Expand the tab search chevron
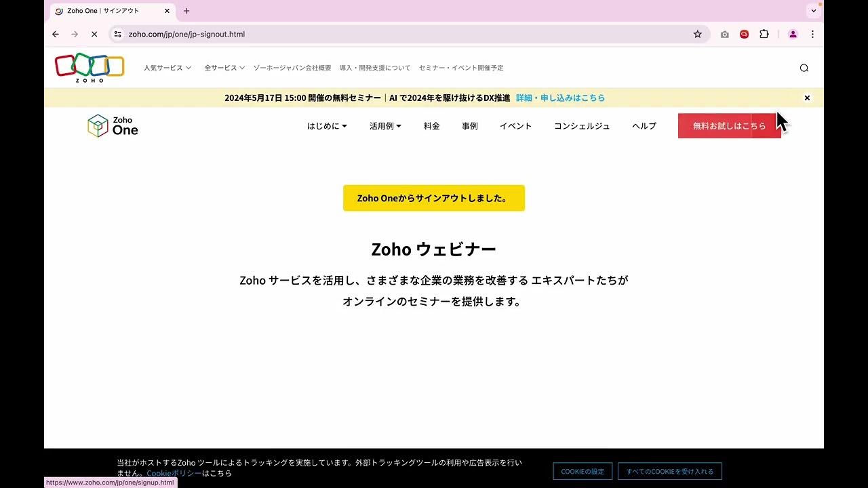The height and width of the screenshot is (488, 868). pyautogui.click(x=814, y=11)
